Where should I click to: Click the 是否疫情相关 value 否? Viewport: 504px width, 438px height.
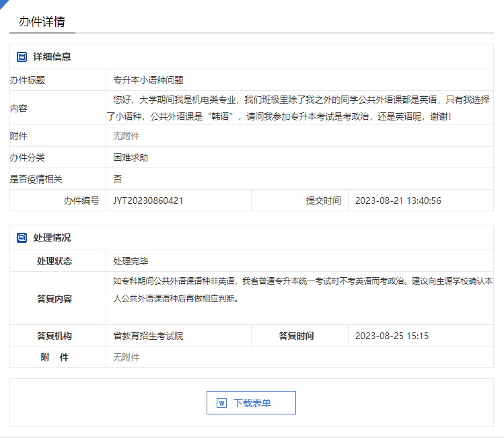[x=118, y=179]
